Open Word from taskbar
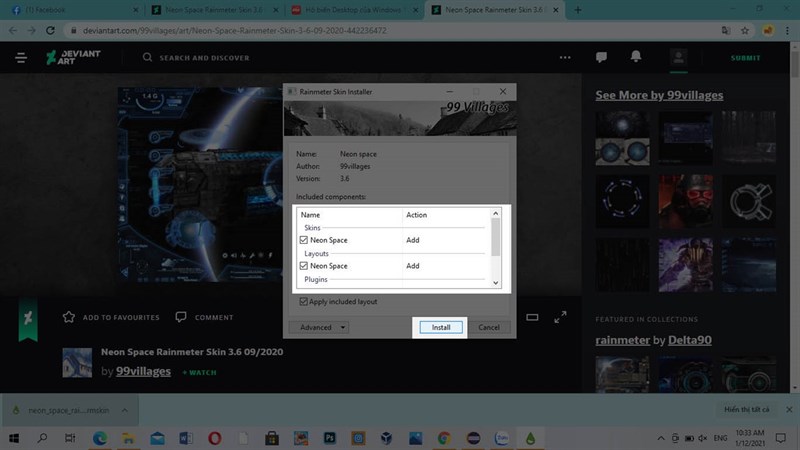The width and height of the screenshot is (800, 450). pos(186,438)
